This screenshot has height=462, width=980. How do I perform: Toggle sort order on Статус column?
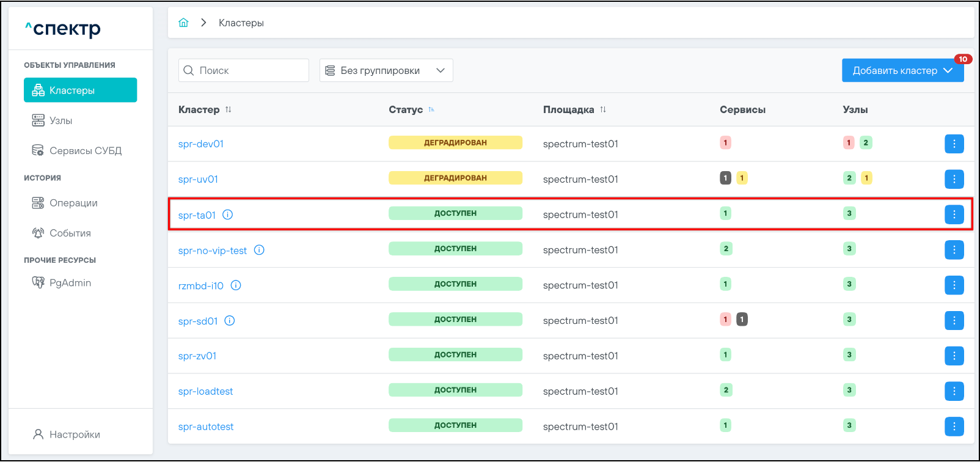pos(431,109)
